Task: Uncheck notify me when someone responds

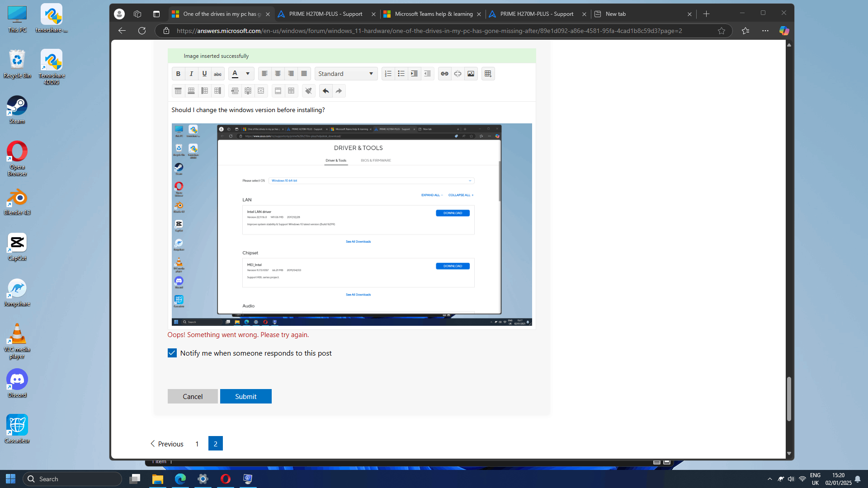Action: click(x=172, y=353)
